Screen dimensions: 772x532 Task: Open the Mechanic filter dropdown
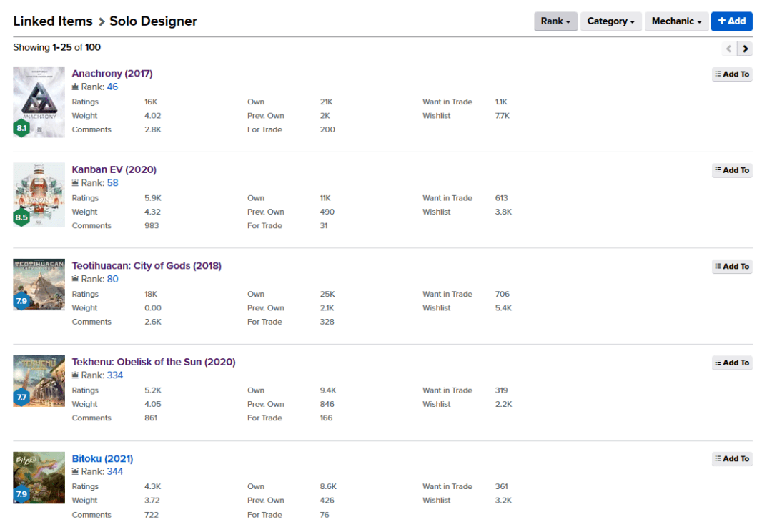(x=676, y=21)
